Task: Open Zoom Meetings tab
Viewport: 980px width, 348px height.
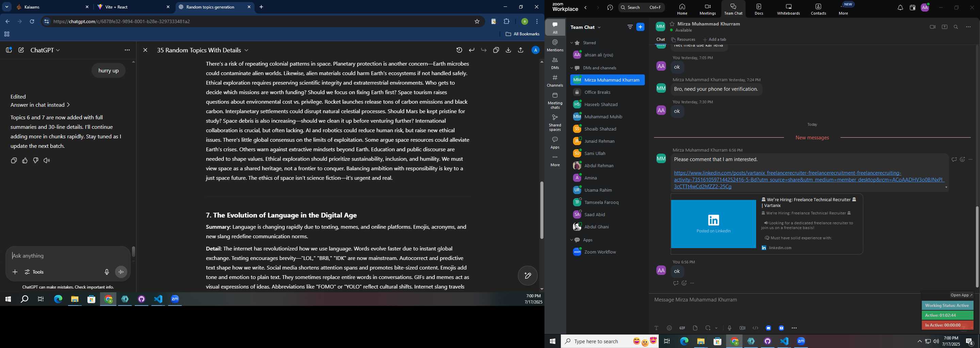Action: click(x=708, y=9)
